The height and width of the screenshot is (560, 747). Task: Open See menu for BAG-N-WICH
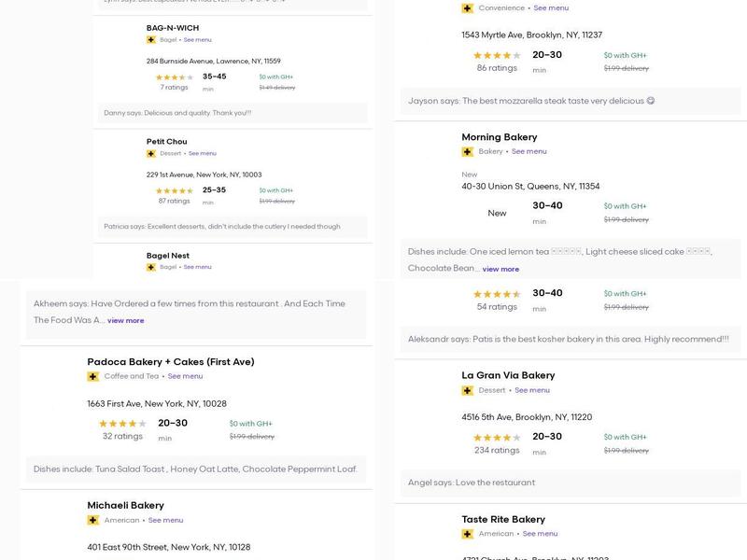pos(198,40)
